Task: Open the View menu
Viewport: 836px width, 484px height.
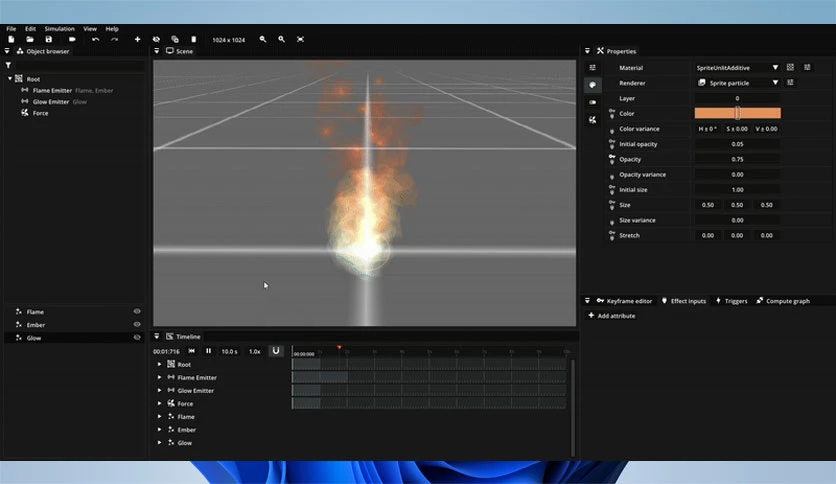Action: coord(90,29)
